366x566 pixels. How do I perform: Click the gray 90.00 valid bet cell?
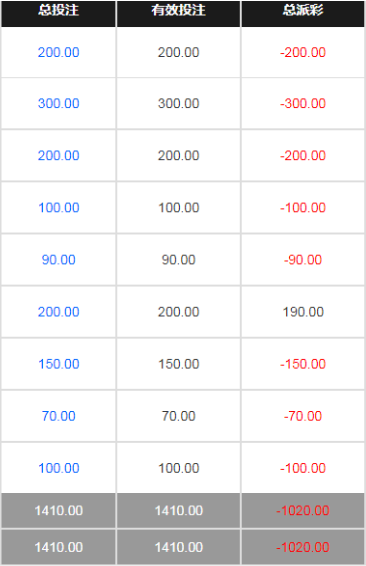pyautogui.click(x=178, y=260)
